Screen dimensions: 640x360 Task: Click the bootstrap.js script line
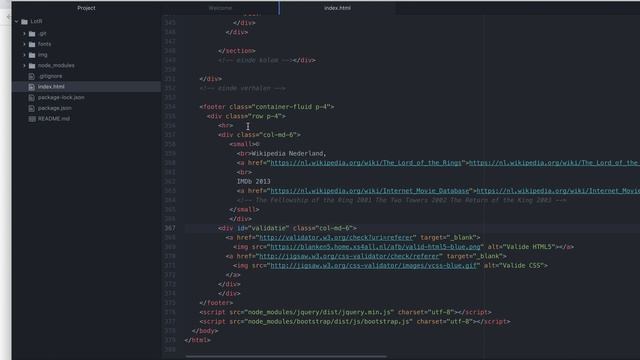click(x=355, y=322)
